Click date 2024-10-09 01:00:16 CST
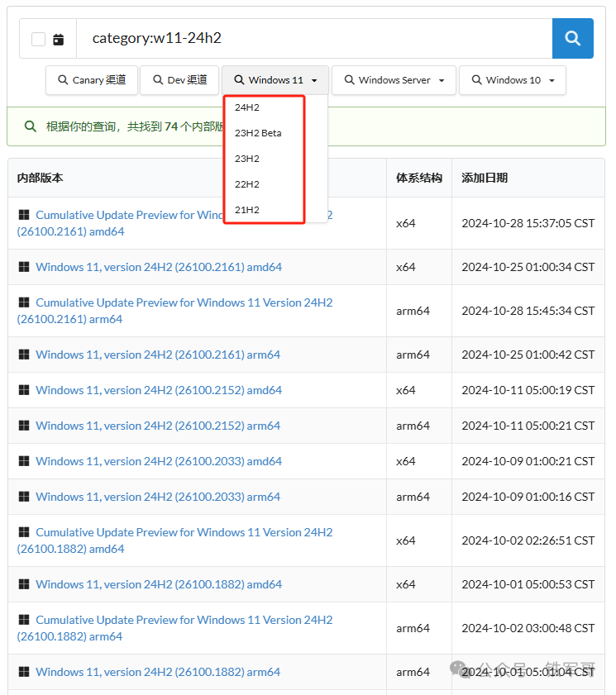The width and height of the screenshot is (616, 695). [x=528, y=497]
